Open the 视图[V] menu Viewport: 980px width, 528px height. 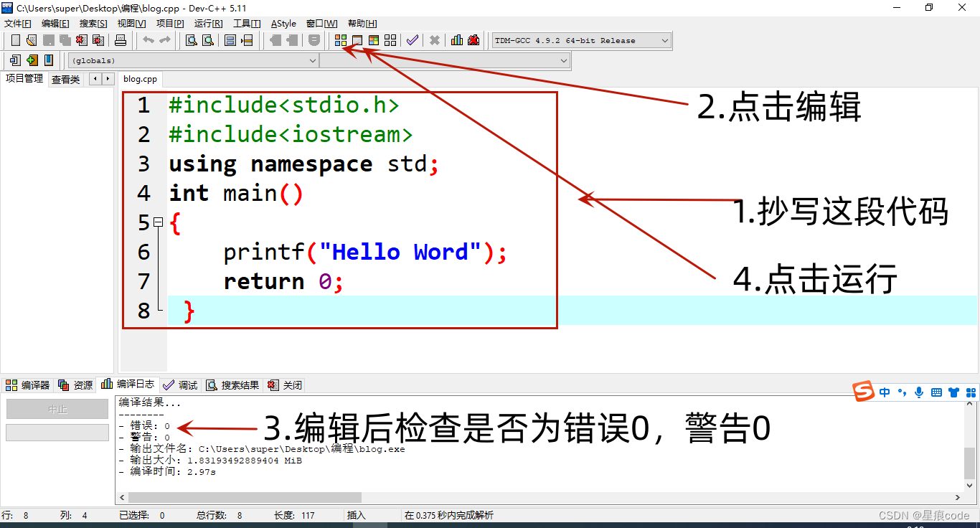click(x=131, y=24)
